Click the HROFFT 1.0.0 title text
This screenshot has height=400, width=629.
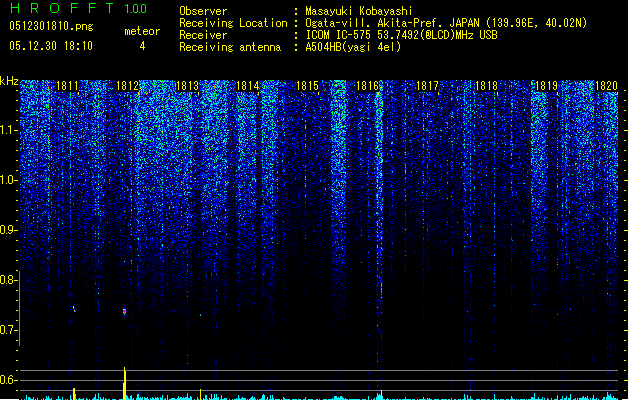pyautogui.click(x=79, y=8)
